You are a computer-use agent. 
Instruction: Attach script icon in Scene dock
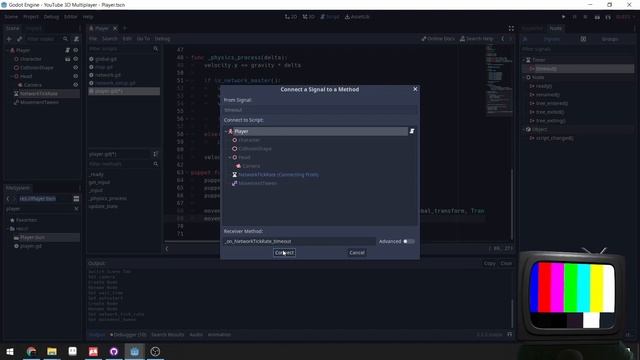[x=76, y=39]
